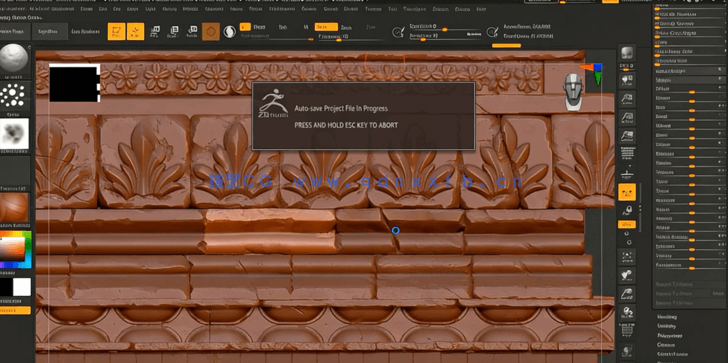Click the Actual size icon
The width and height of the screenshot is (728, 363).
pos(627,117)
